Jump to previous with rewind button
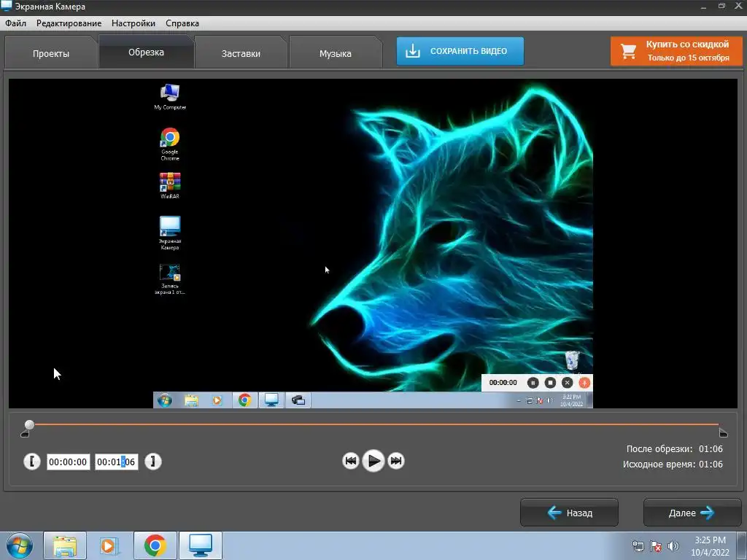The height and width of the screenshot is (560, 747). click(351, 461)
